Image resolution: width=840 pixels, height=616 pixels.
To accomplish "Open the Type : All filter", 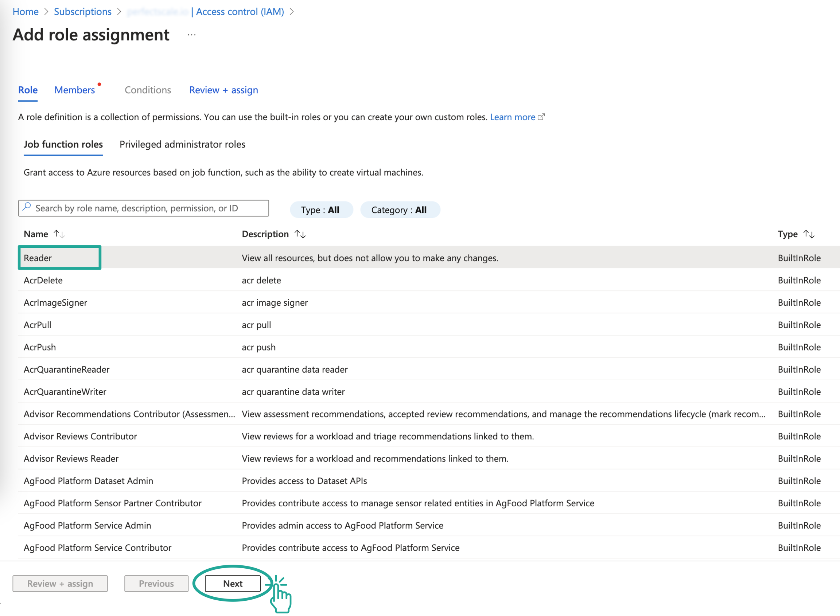I will (320, 210).
